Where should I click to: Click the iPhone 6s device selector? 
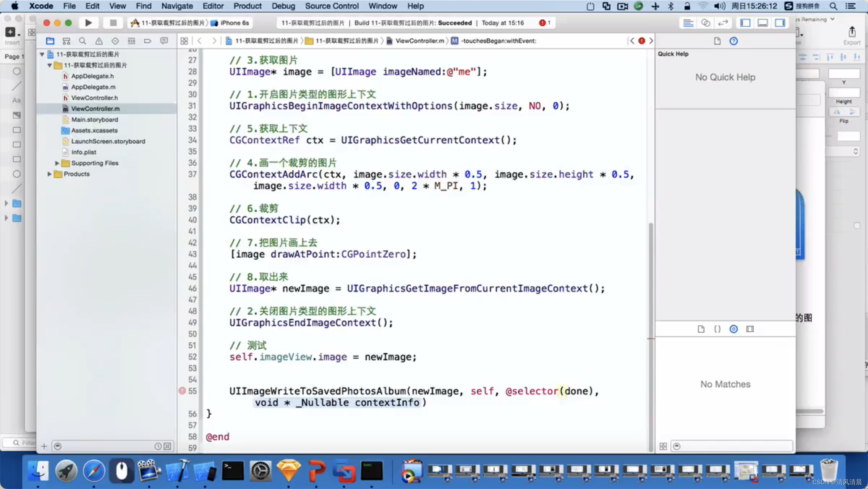click(x=234, y=23)
